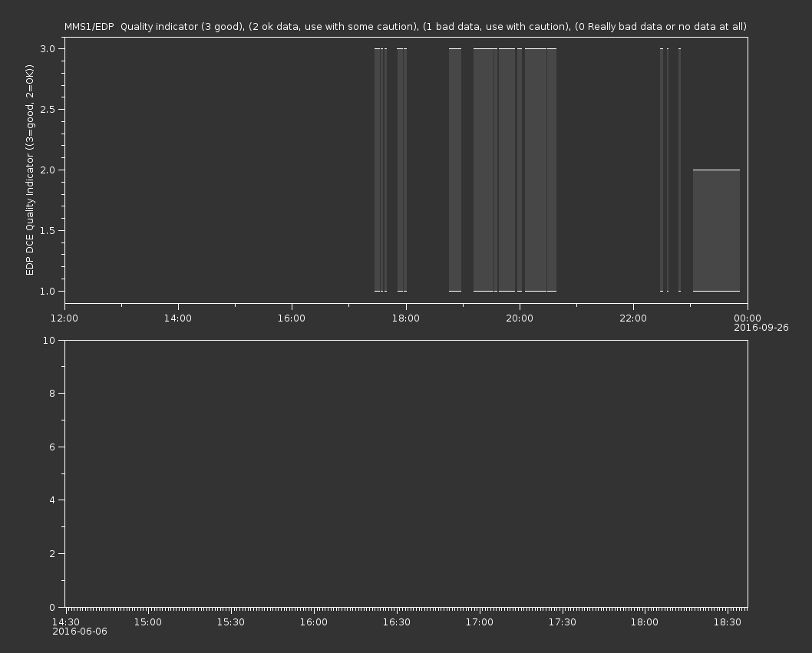The height and width of the screenshot is (653, 812).
Task: Select the 14:00 time tick label
Action: click(177, 318)
